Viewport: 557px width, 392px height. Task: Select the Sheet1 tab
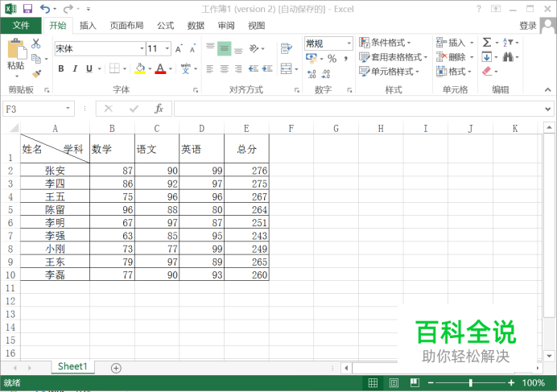pos(72,366)
